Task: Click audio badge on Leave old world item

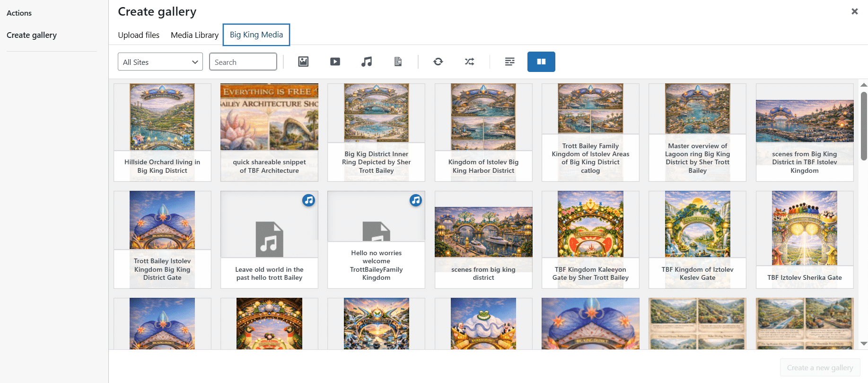Action: tap(308, 200)
